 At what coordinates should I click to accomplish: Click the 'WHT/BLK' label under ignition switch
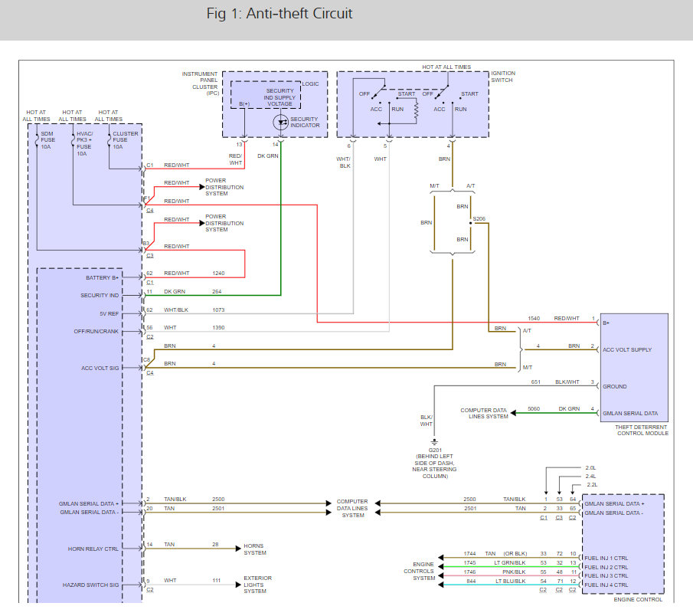click(343, 162)
